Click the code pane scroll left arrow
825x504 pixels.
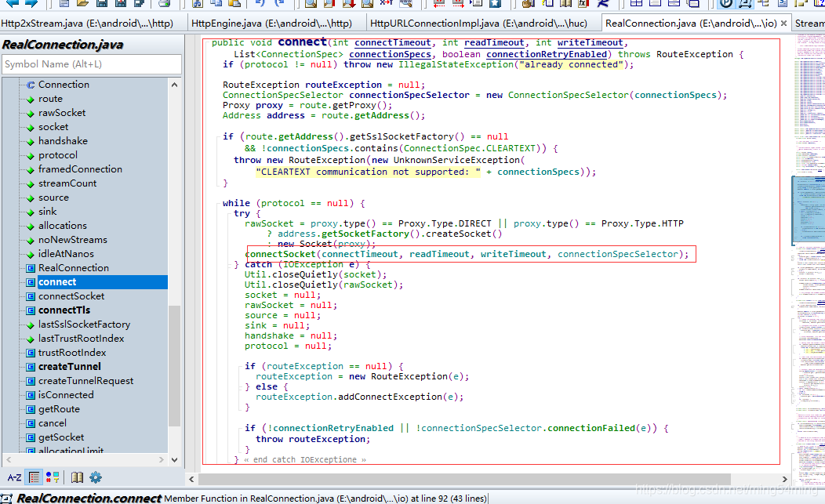tap(191, 479)
